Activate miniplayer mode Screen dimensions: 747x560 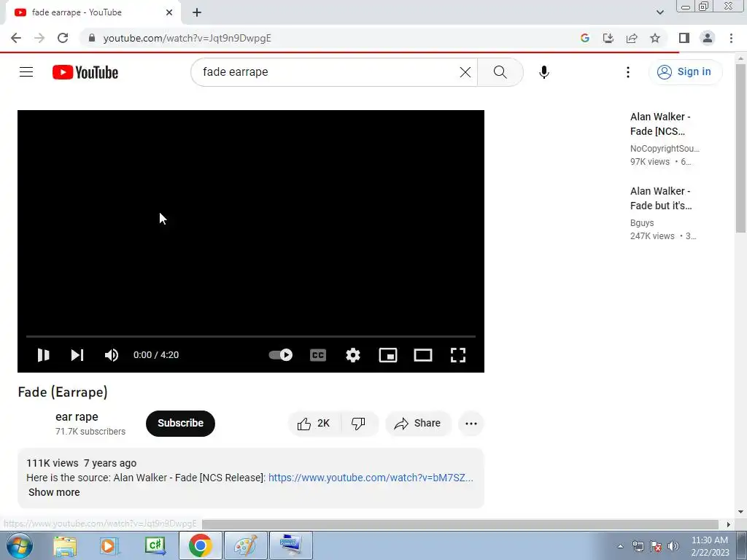[x=388, y=355]
